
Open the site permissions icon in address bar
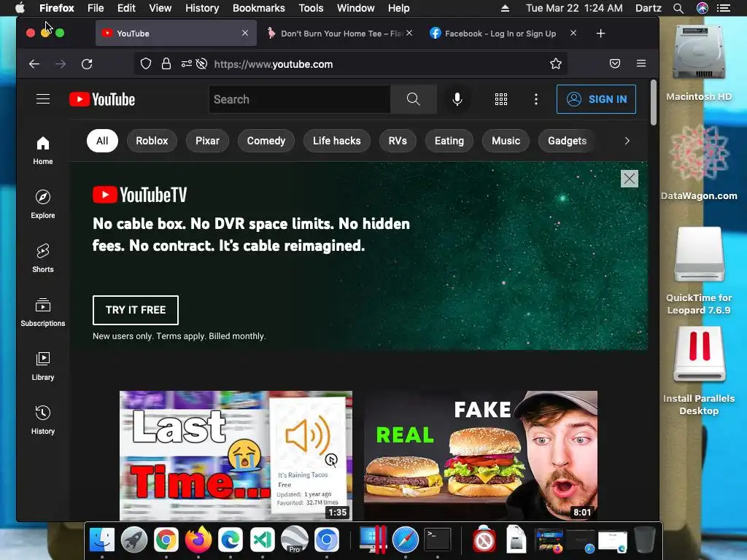click(x=186, y=64)
